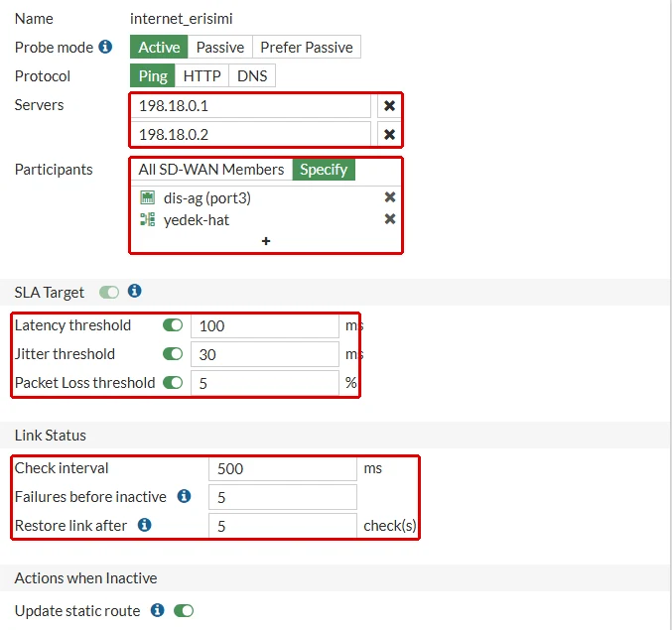
Task: Toggle Jitter threshold switch
Action: coord(173,354)
